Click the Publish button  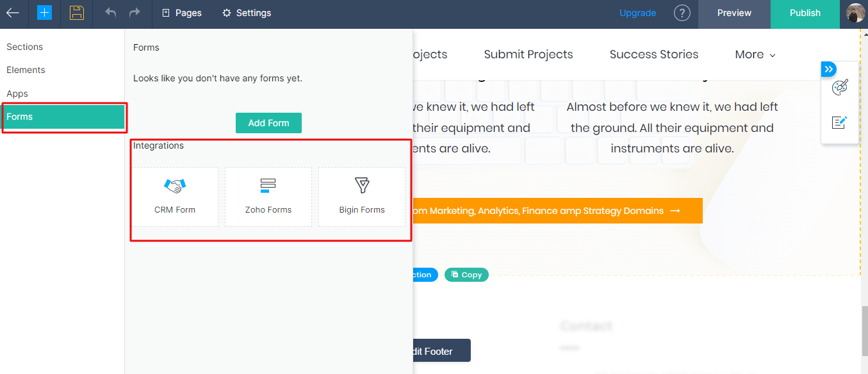click(x=805, y=13)
